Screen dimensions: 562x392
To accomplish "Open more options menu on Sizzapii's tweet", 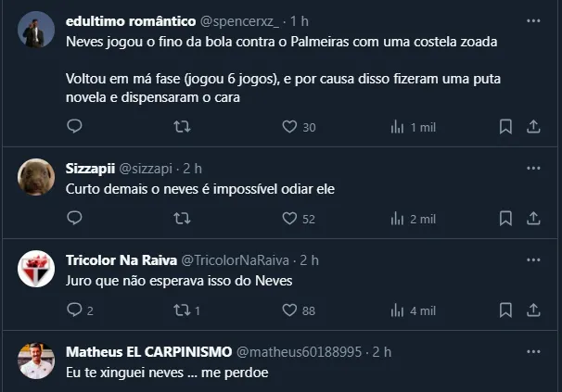I will 533,168.
